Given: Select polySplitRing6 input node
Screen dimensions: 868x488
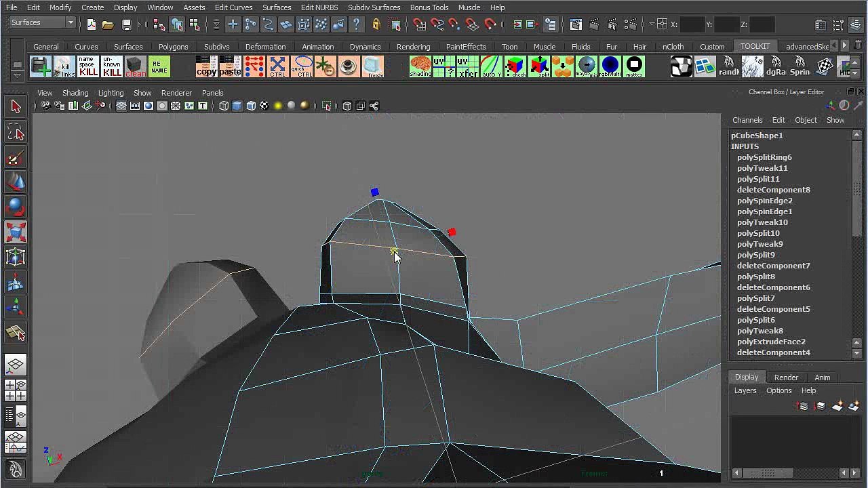Looking at the screenshot, I should point(764,157).
